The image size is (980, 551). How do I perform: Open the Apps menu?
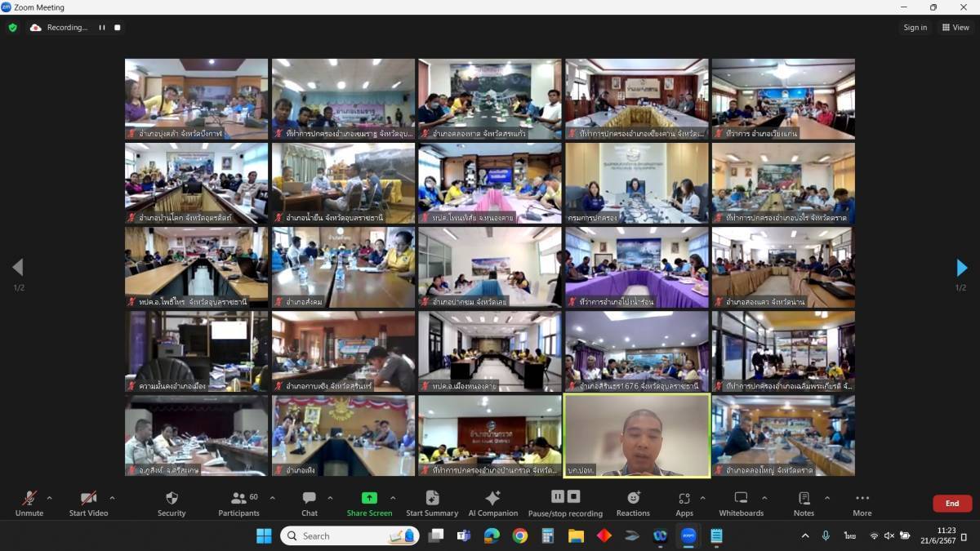684,503
